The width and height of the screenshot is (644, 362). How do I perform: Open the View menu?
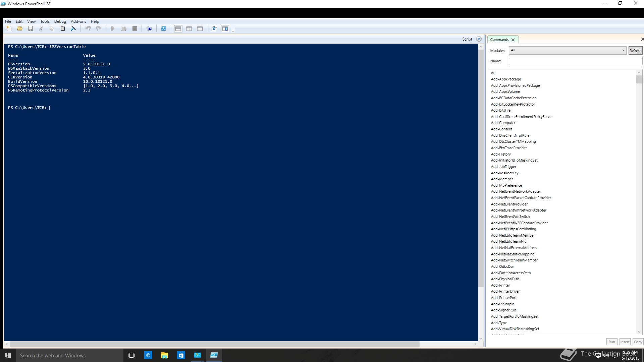click(31, 21)
